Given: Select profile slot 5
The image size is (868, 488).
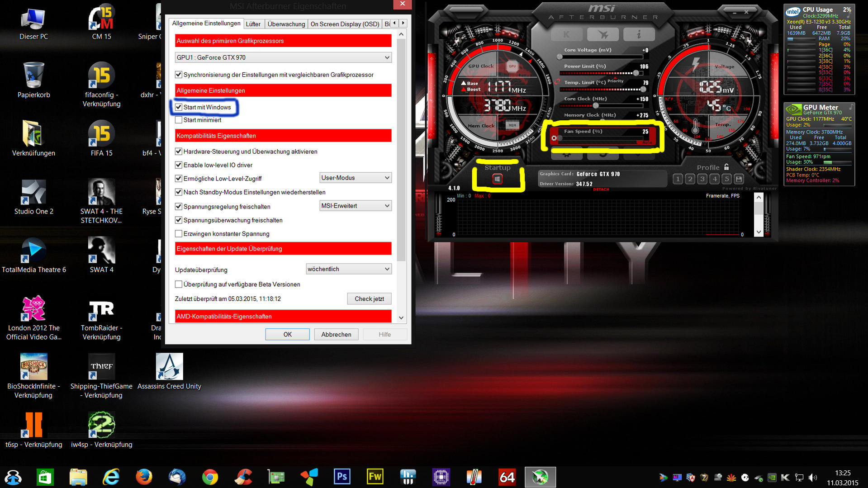Looking at the screenshot, I should click(x=726, y=179).
